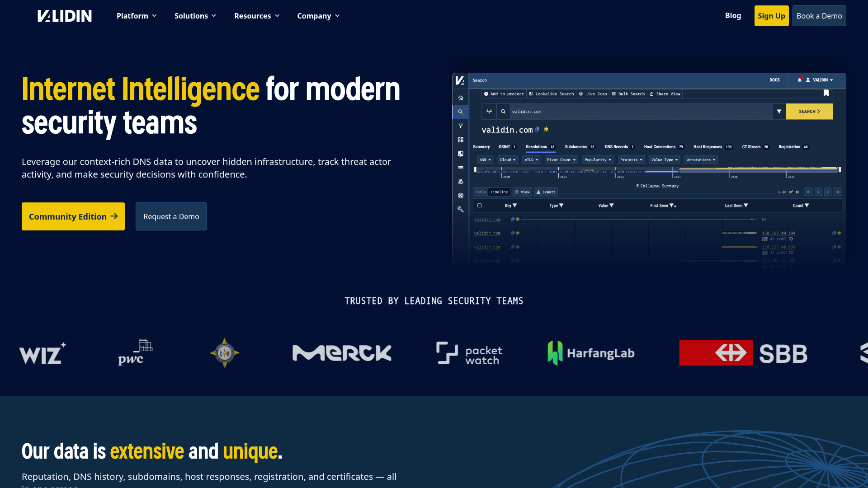Select the search magnifier sidebar icon
This screenshot has width=868, height=488.
tap(460, 112)
